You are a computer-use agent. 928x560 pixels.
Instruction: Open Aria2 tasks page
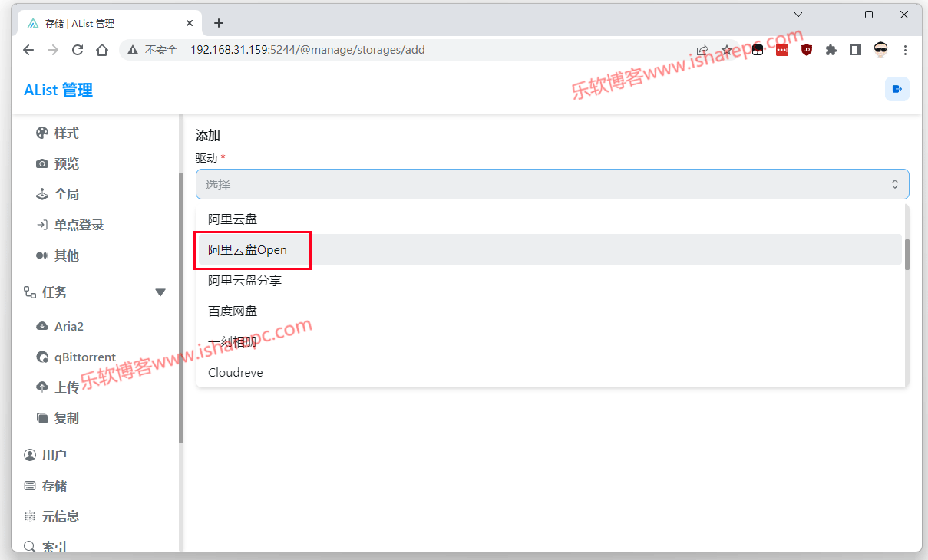tap(69, 327)
